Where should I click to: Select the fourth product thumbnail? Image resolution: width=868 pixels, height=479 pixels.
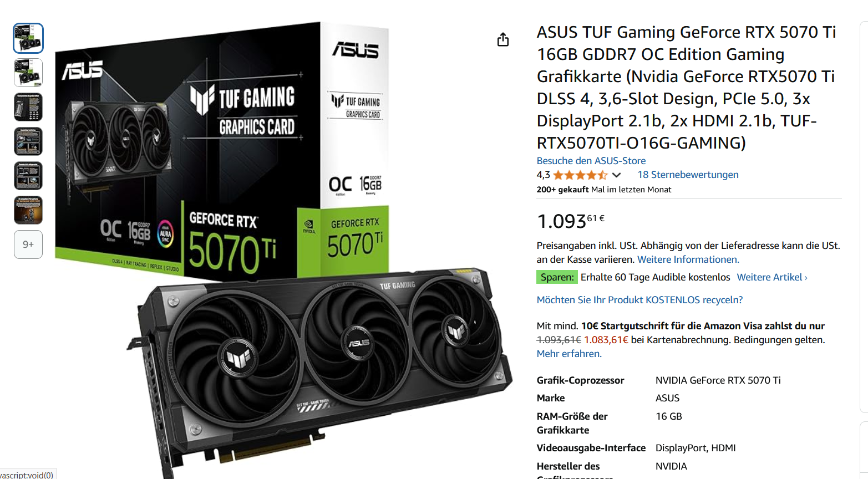pyautogui.click(x=28, y=141)
